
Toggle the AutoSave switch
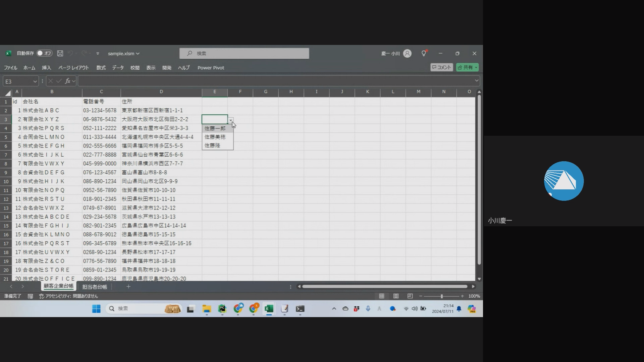click(x=44, y=53)
